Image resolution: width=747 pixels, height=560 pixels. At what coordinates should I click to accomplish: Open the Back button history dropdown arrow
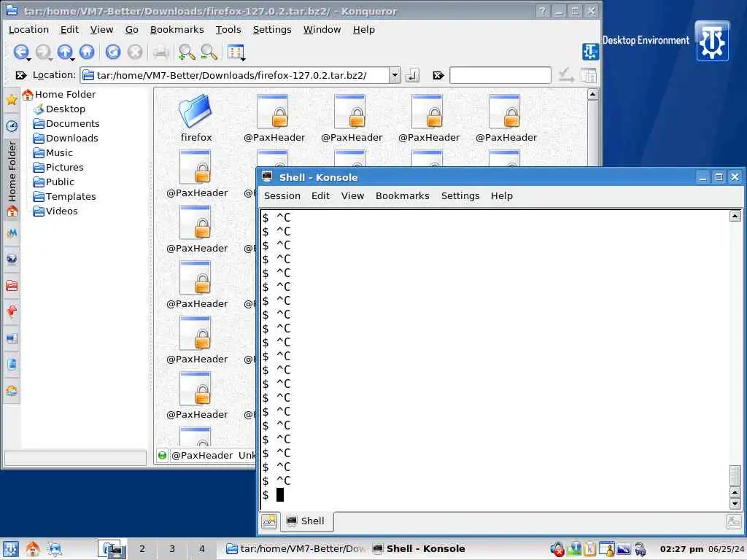pyautogui.click(x=29, y=59)
